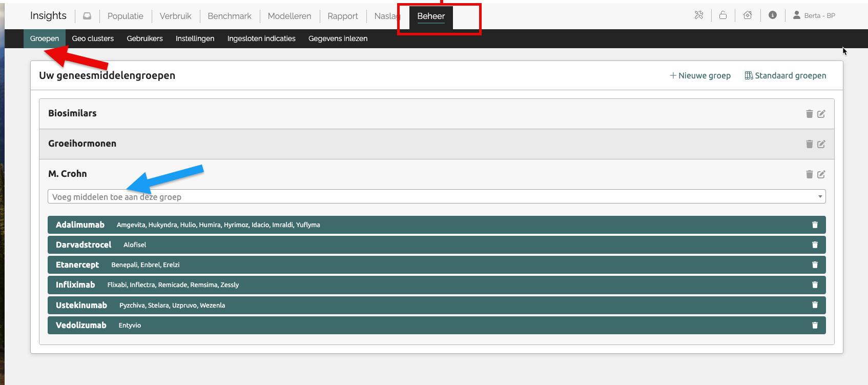Click the 'Pyzchiva, Stelara, Uzpruvo, Wezenla' text

click(172, 305)
